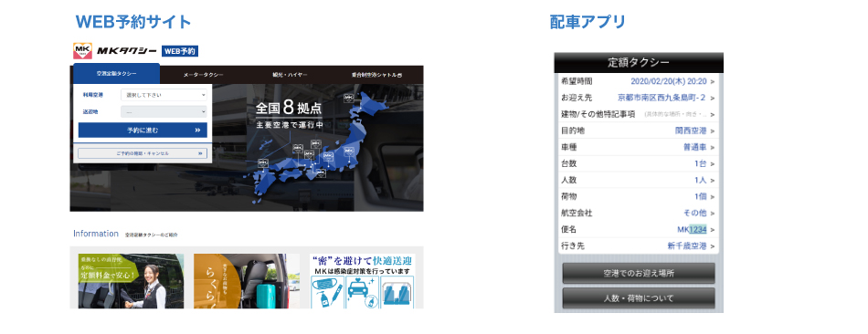The height and width of the screenshot is (334, 868).
Task: Open the 利用空港 dropdown
Action: coord(164,95)
